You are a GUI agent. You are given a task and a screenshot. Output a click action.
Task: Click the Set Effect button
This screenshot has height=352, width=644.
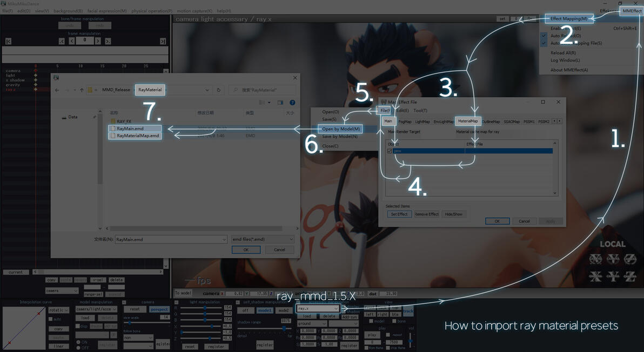(x=399, y=214)
